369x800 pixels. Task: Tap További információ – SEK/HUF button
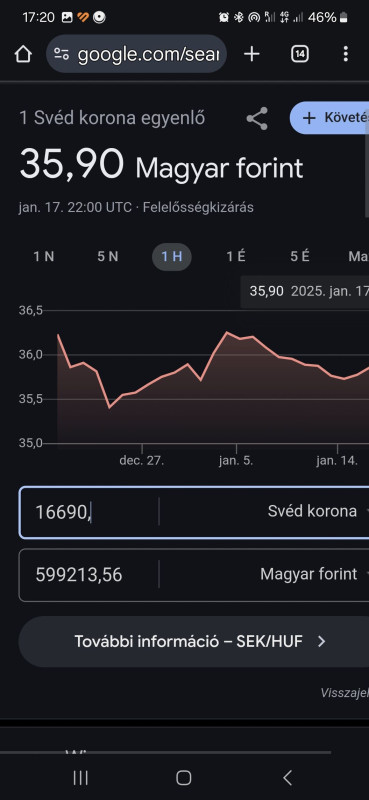[x=194, y=641]
